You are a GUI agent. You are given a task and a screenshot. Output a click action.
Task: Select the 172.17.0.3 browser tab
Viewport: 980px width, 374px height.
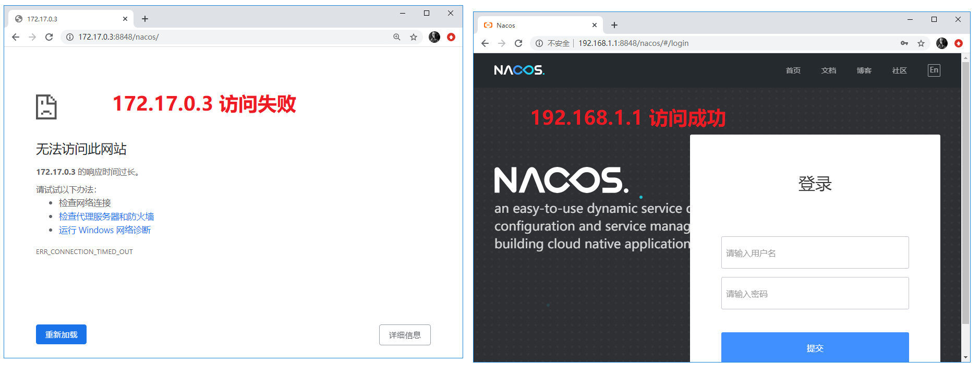(71, 19)
